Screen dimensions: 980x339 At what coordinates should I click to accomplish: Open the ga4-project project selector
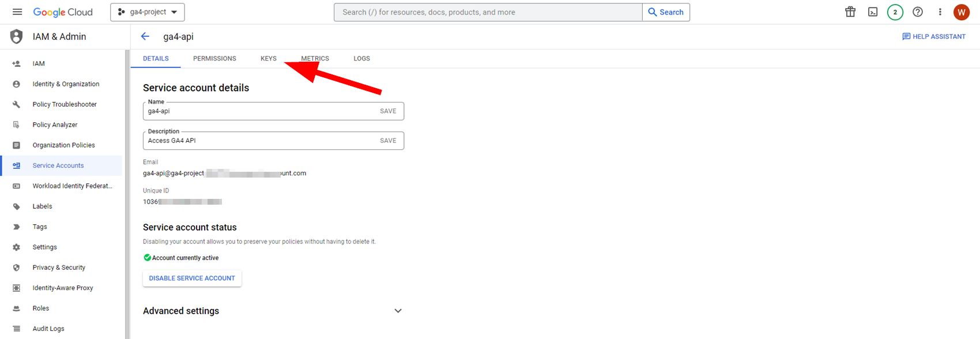pyautogui.click(x=148, y=12)
